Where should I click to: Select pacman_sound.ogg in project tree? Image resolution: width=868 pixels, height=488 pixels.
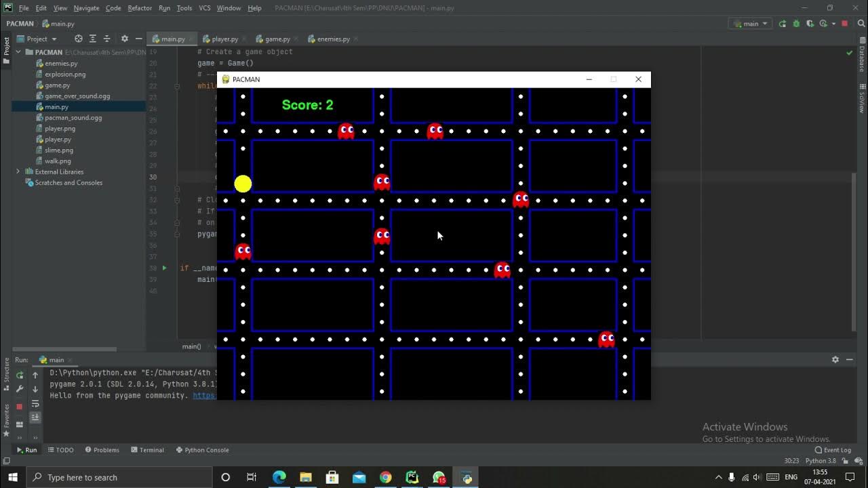point(73,117)
